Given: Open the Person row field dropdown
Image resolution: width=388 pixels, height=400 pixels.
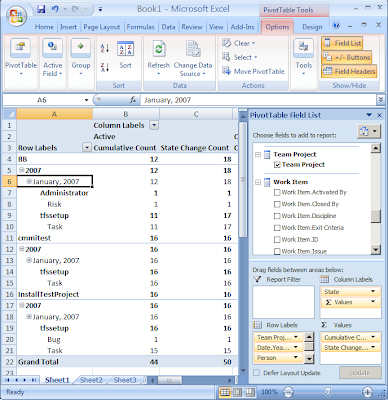Looking at the screenshot, I should click(x=295, y=357).
